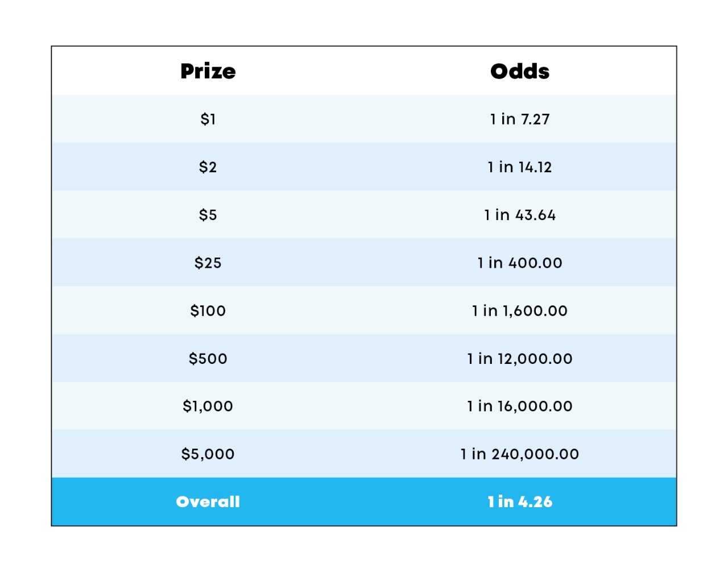Select the $1,000 prize cell

208,406
